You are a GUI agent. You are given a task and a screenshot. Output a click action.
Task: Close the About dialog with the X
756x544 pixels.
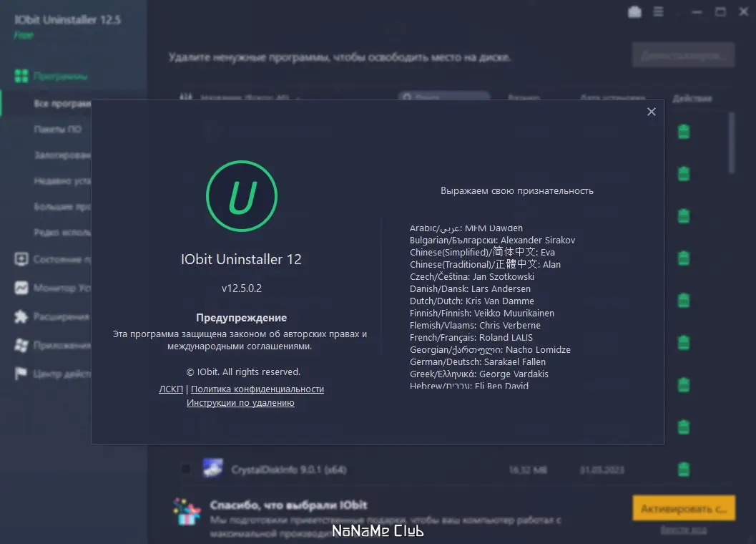(652, 112)
